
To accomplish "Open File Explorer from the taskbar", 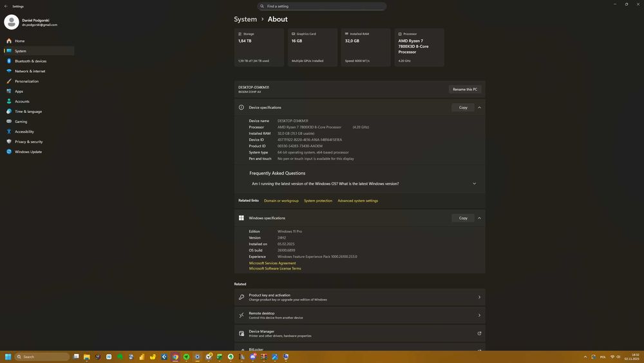I will (87, 357).
